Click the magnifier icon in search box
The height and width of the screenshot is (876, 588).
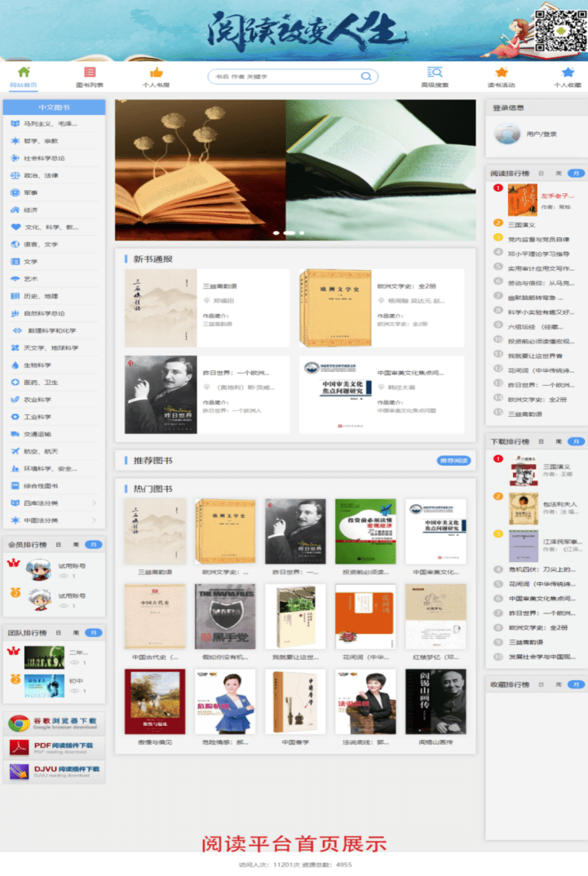367,77
